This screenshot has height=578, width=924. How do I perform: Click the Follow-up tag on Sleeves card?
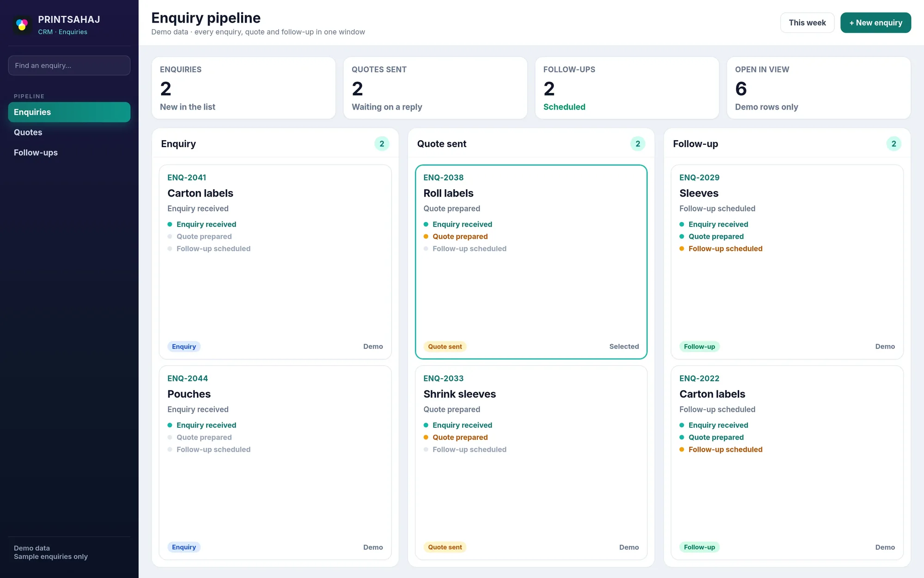(x=699, y=346)
